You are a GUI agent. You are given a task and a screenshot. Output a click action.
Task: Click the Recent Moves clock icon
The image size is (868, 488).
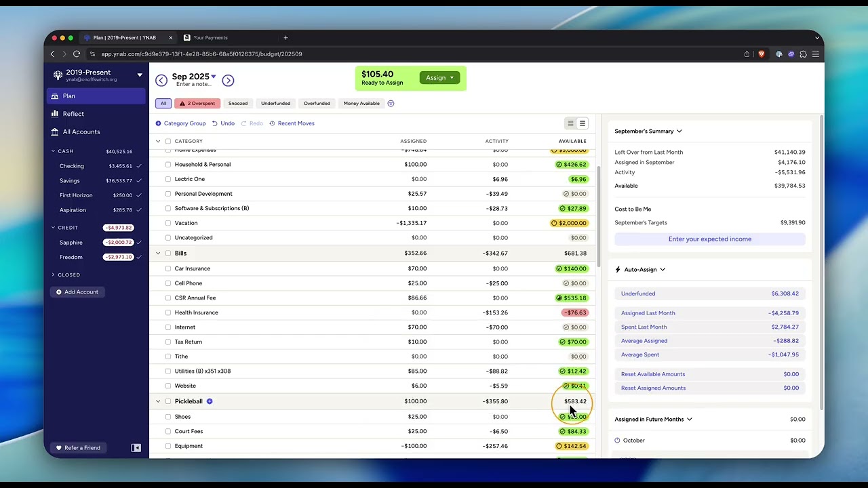(x=272, y=123)
